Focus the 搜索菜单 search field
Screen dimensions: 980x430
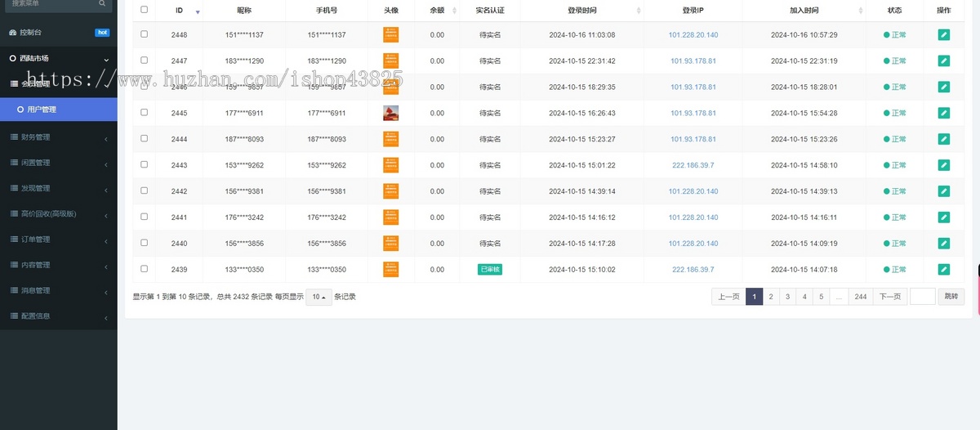point(49,3)
